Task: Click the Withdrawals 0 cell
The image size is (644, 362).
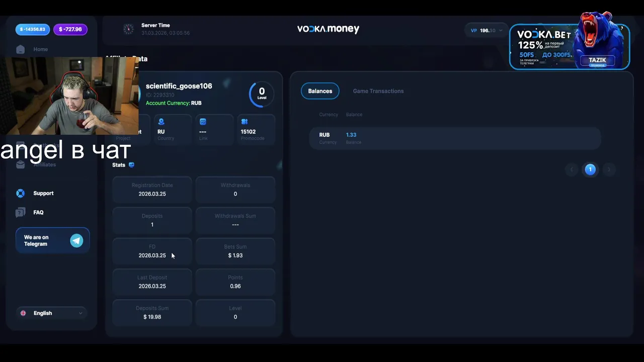Action: pos(235,190)
